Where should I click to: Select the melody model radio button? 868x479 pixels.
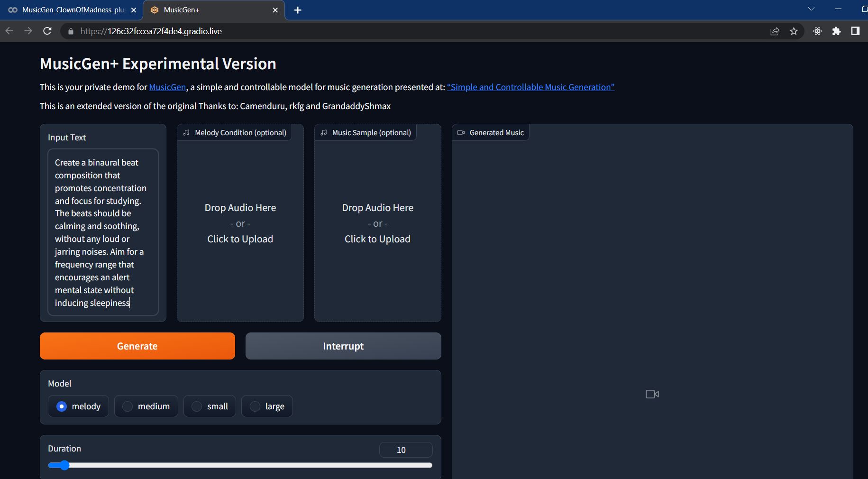click(x=62, y=406)
